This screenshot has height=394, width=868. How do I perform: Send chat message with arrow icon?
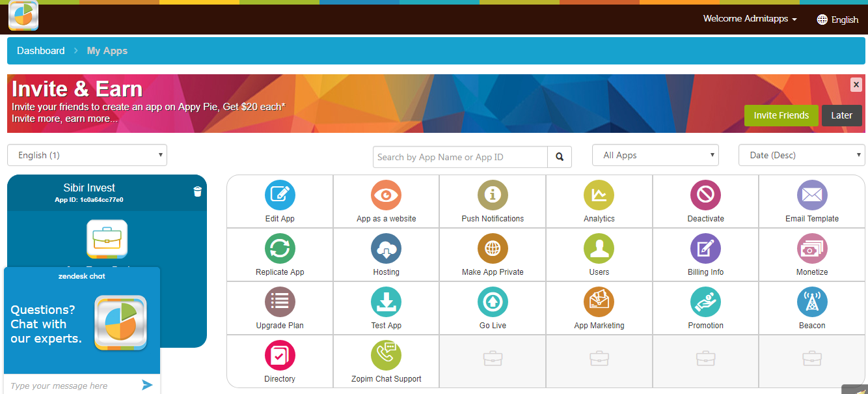(x=147, y=385)
